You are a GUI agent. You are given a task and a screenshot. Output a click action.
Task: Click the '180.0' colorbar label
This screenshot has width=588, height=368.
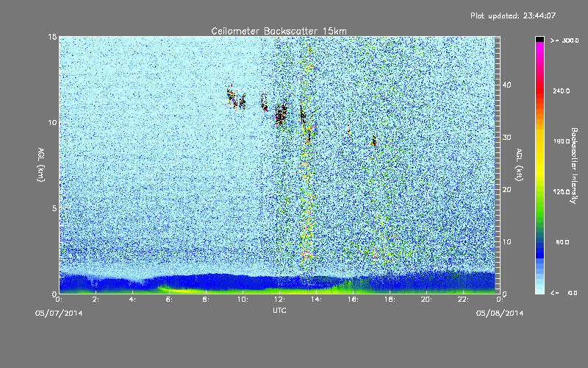[x=561, y=141]
